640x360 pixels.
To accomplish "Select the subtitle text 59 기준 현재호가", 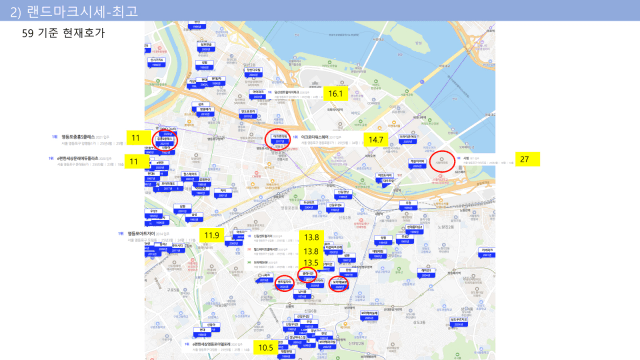I will [x=63, y=33].
